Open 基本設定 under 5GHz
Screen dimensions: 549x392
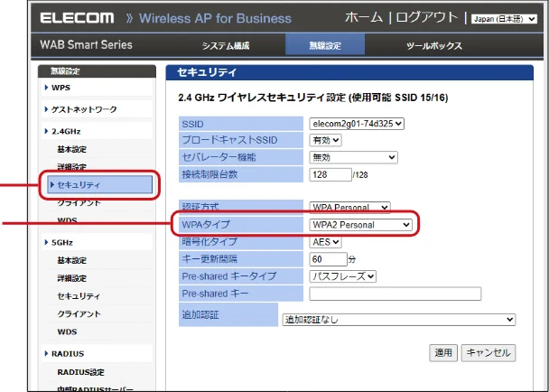pyautogui.click(x=71, y=260)
